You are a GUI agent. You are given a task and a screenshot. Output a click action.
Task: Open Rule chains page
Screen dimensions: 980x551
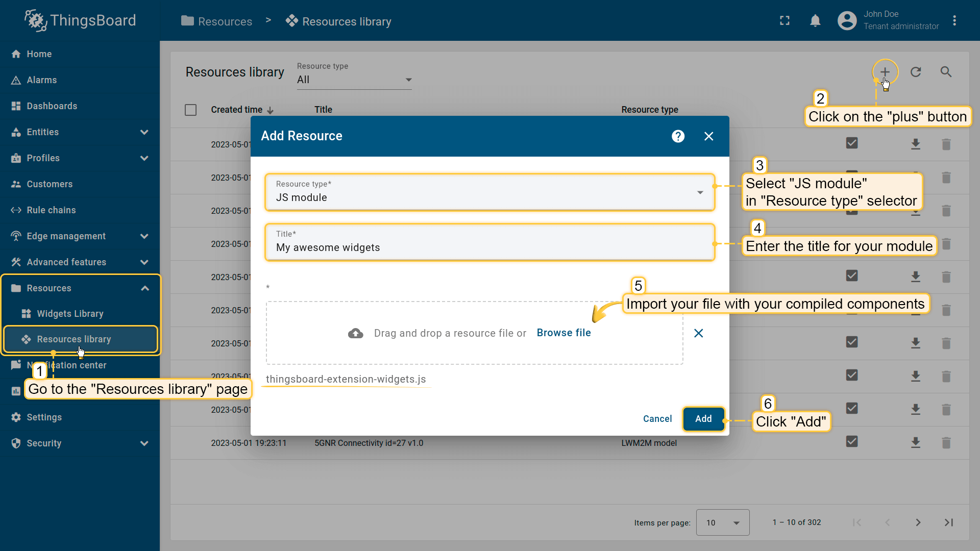tap(80, 210)
